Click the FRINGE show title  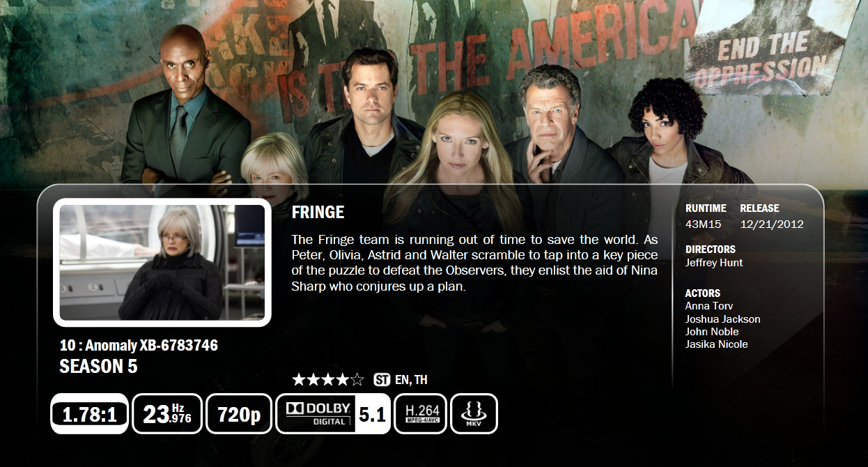pyautogui.click(x=318, y=213)
